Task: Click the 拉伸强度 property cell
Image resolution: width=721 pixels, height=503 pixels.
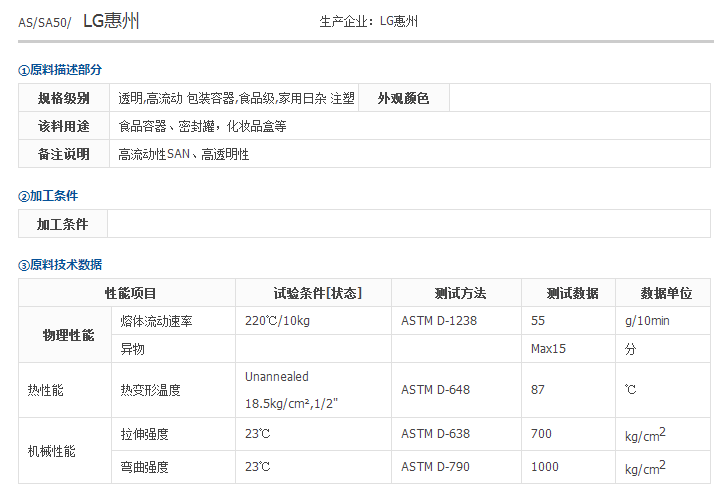Action: (x=173, y=434)
